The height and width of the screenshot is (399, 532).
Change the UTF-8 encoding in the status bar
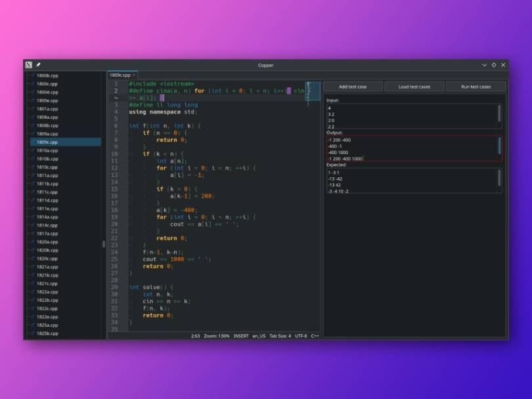301,335
